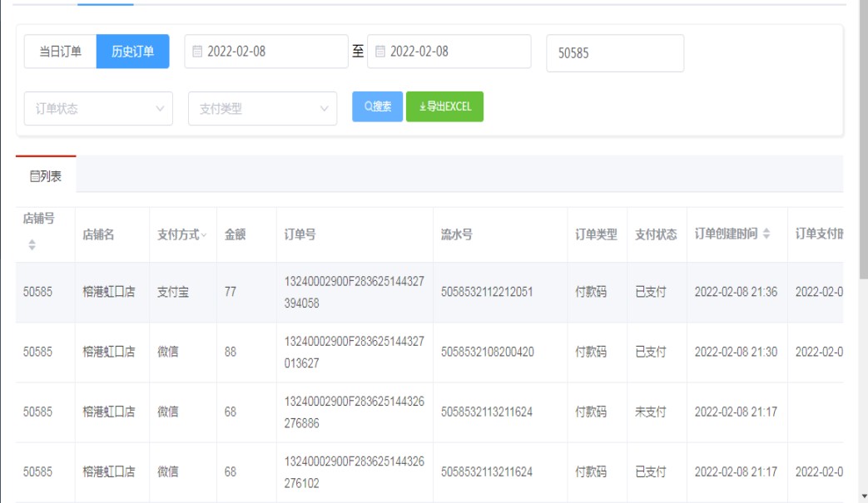Click the sort arrows beside 订单创建时间
Screen dimensions: 868x503
[766, 234]
